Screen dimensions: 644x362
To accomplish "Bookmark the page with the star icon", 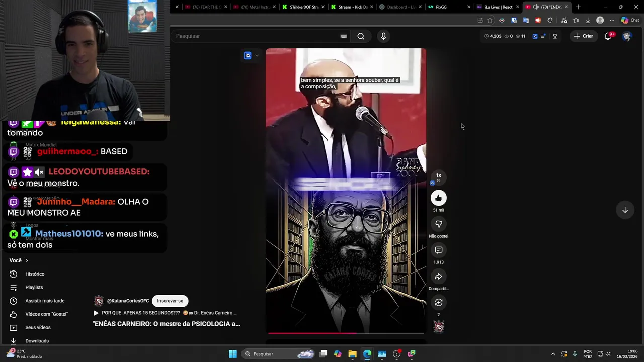I will [490, 20].
